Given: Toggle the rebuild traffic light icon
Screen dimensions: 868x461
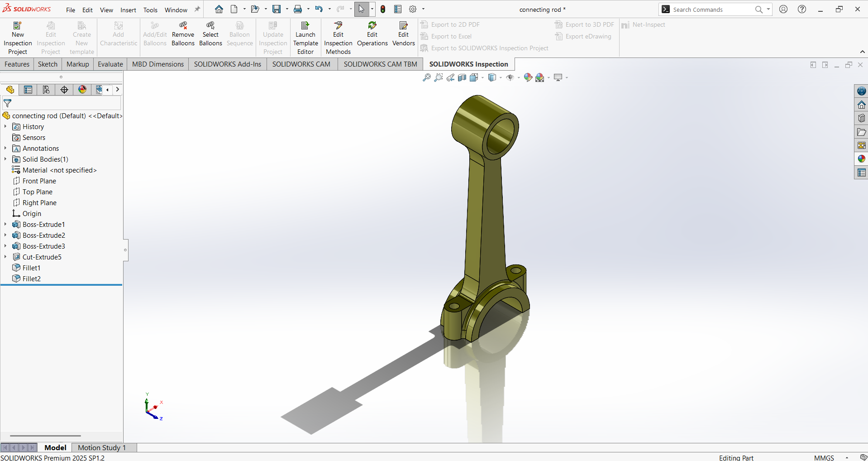Looking at the screenshot, I should point(383,9).
